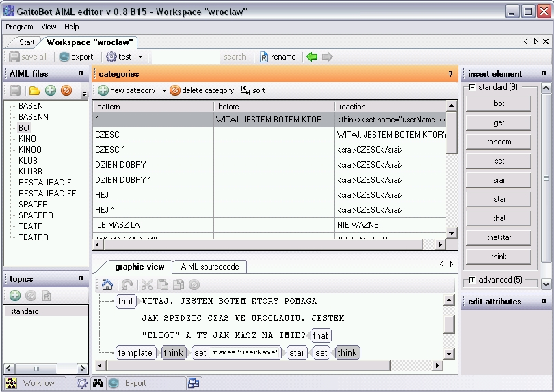Open the Help menu
Screen dimensions: 554x392
point(72,27)
